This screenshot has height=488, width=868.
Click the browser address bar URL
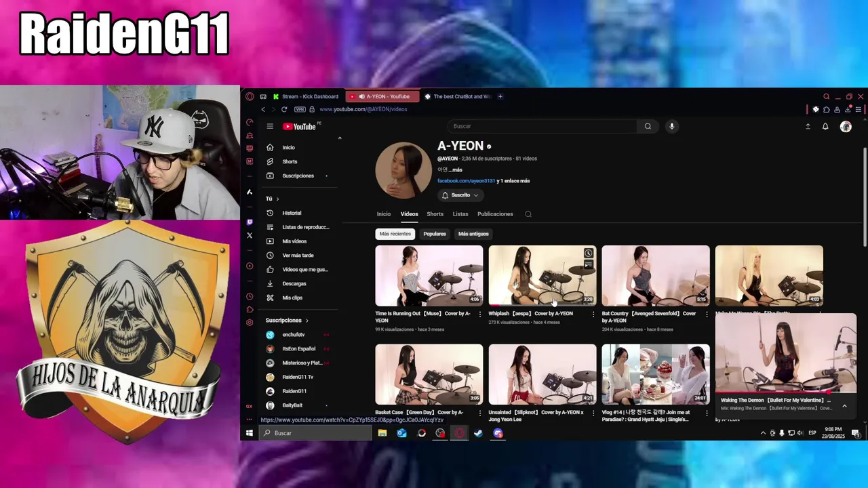(363, 109)
